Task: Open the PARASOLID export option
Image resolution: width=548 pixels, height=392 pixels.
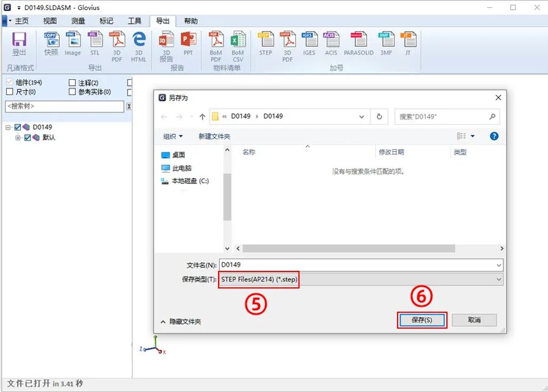Action: pos(359,43)
